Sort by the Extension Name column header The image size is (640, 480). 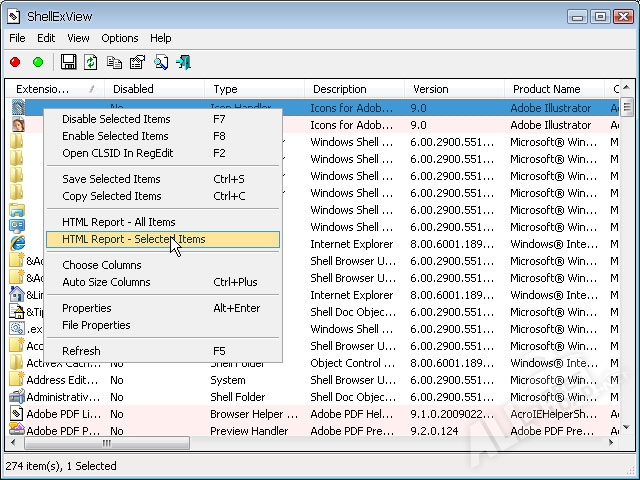point(43,89)
